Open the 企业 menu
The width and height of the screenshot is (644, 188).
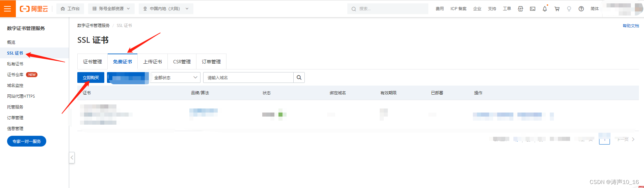(x=477, y=9)
